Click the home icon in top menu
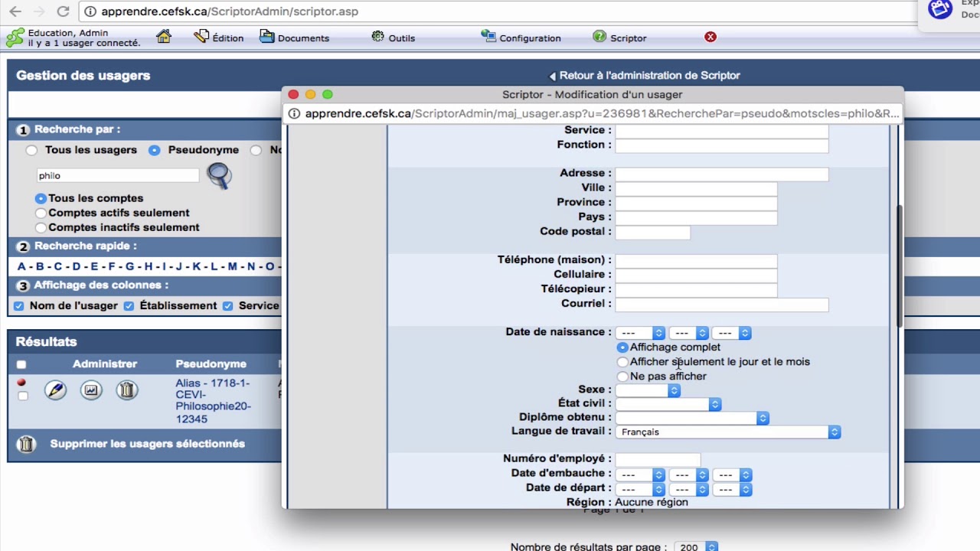The height and width of the screenshot is (551, 980). [164, 37]
